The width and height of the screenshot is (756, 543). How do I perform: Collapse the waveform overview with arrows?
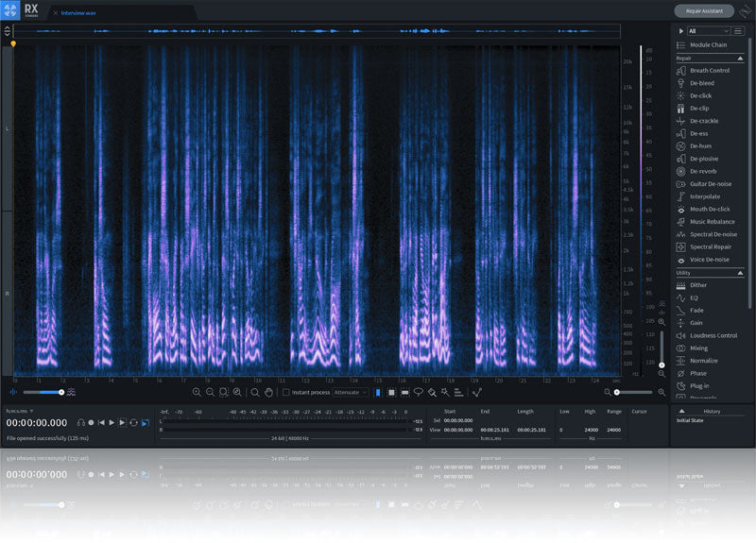(7, 31)
